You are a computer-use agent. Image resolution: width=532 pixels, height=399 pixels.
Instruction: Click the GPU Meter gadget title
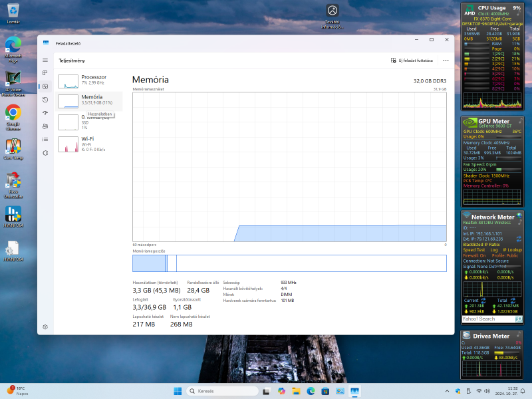pos(493,121)
